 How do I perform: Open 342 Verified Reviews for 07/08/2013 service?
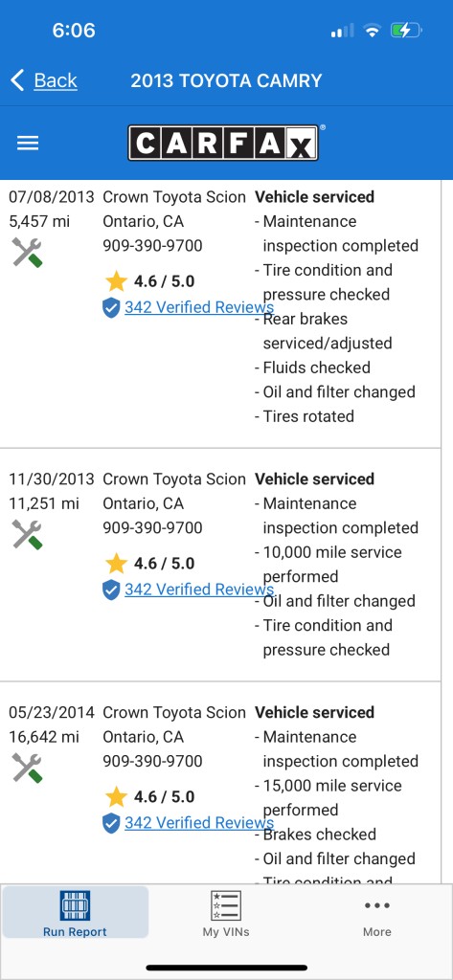199,307
